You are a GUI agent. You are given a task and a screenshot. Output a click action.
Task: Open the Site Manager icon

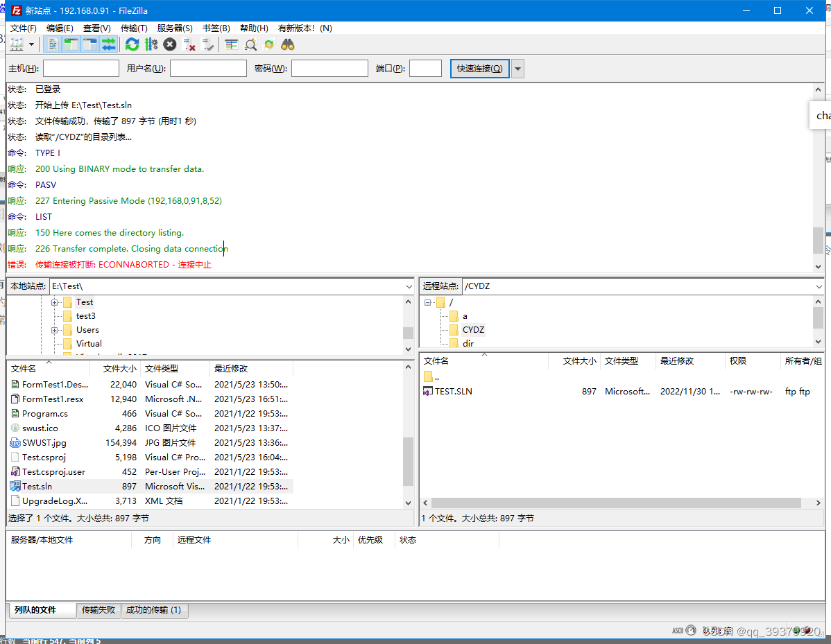click(x=17, y=45)
